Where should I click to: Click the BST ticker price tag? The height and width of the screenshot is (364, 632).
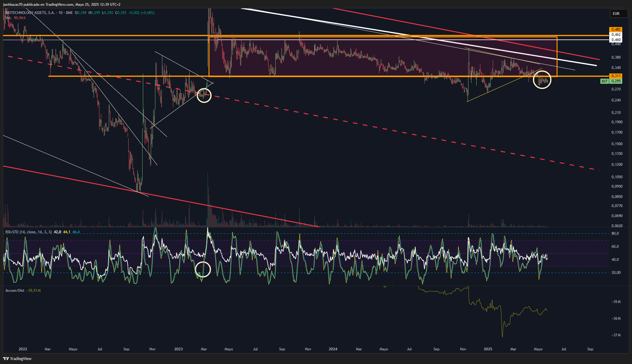pyautogui.click(x=604, y=81)
